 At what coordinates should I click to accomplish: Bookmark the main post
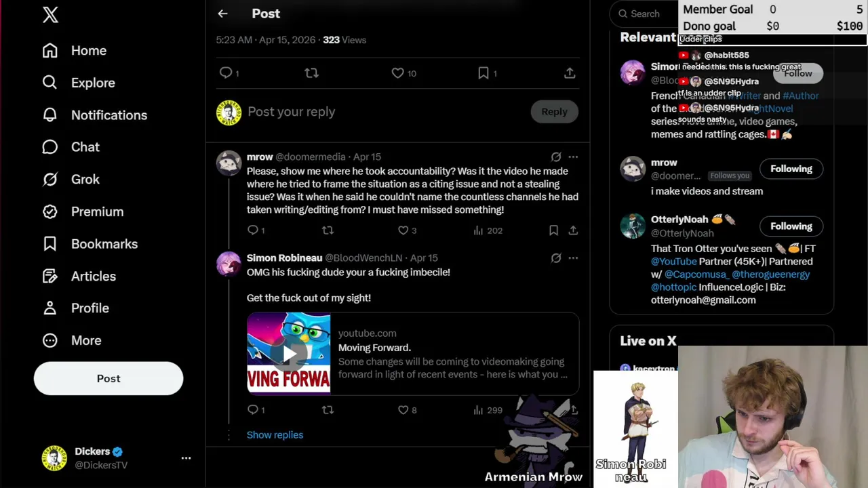[483, 73]
